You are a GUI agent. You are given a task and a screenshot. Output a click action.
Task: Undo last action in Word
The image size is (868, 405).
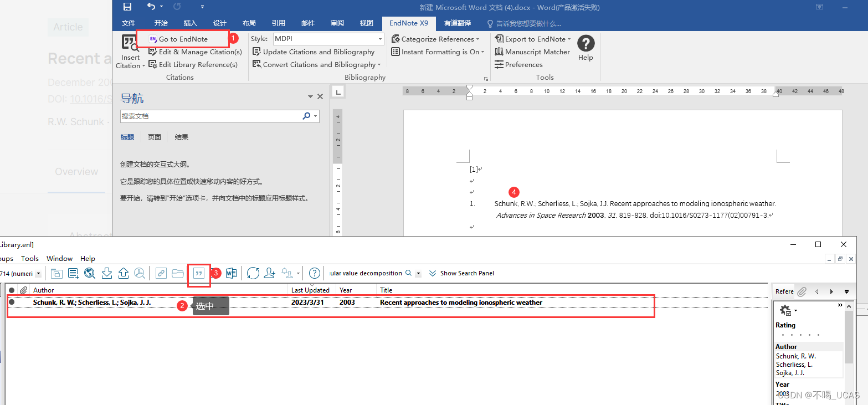(x=152, y=7)
